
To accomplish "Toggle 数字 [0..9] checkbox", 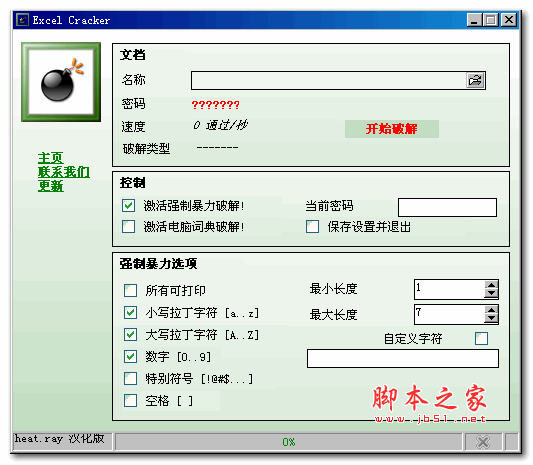I will [x=131, y=357].
